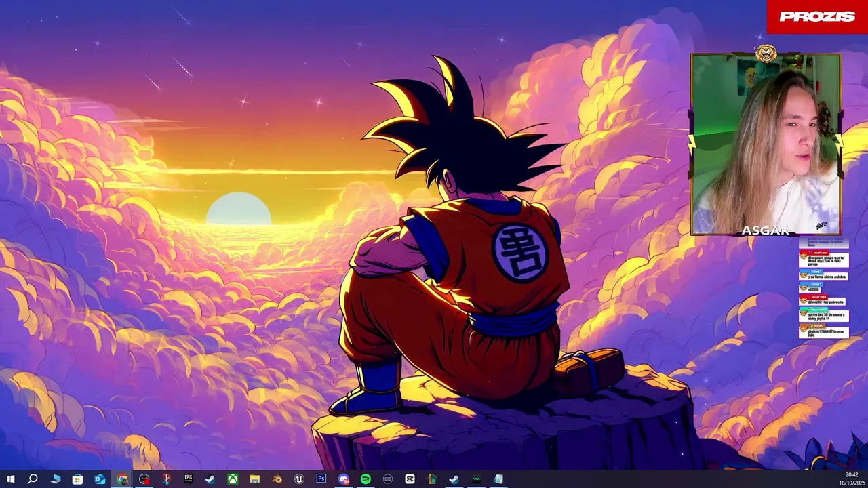Click gray round icon right of Spotify
The height and width of the screenshot is (488, 868).
(388, 479)
